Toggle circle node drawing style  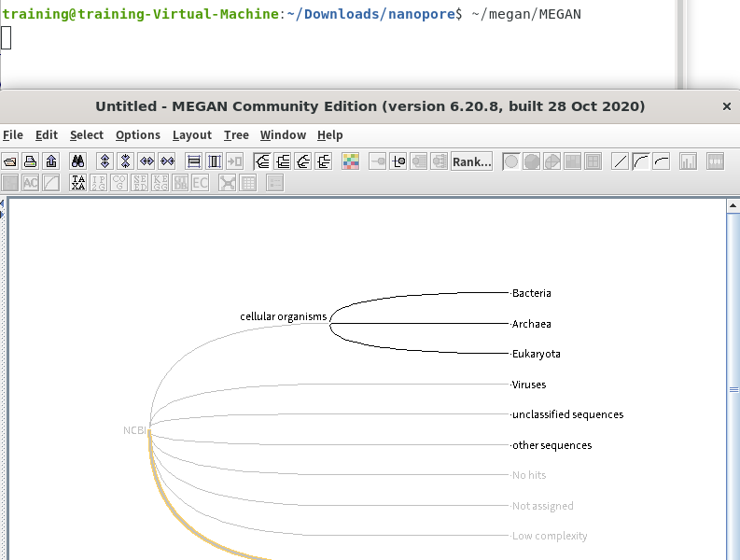point(511,161)
